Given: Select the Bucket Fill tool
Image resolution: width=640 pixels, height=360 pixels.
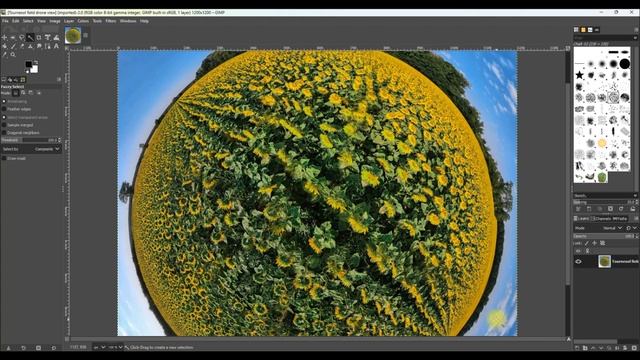Looking at the screenshot, I should pos(4,46).
